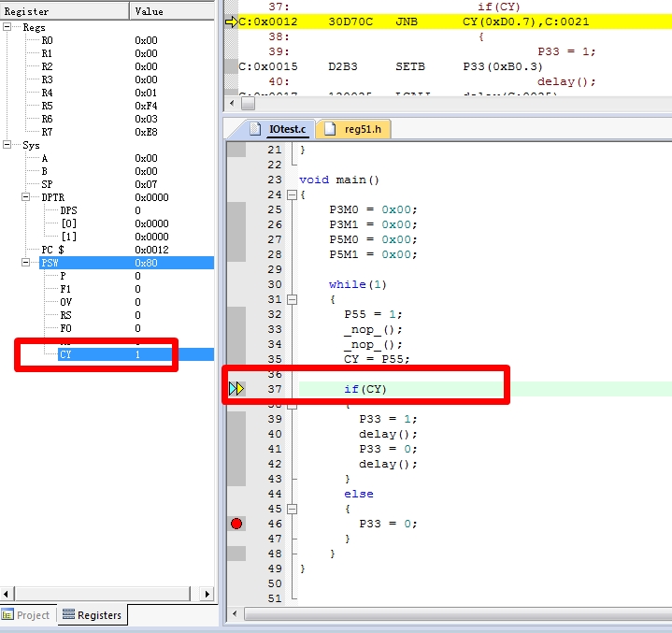Select the R5 register row

point(126,106)
